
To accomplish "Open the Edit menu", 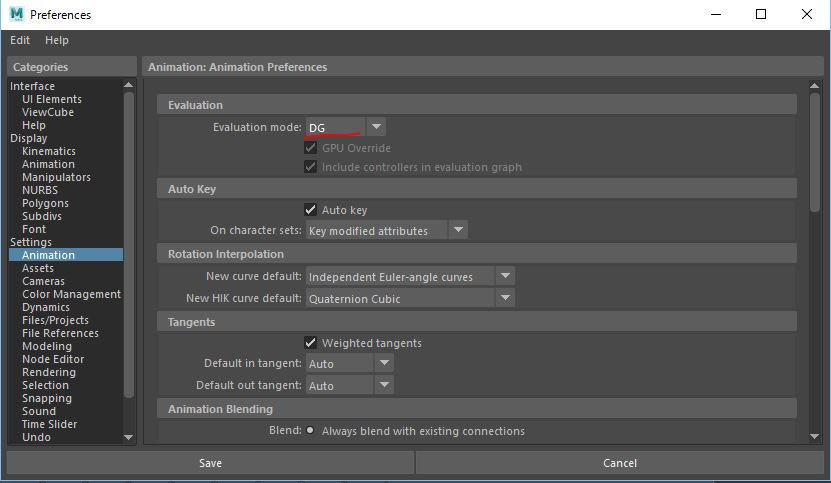I will 20,40.
